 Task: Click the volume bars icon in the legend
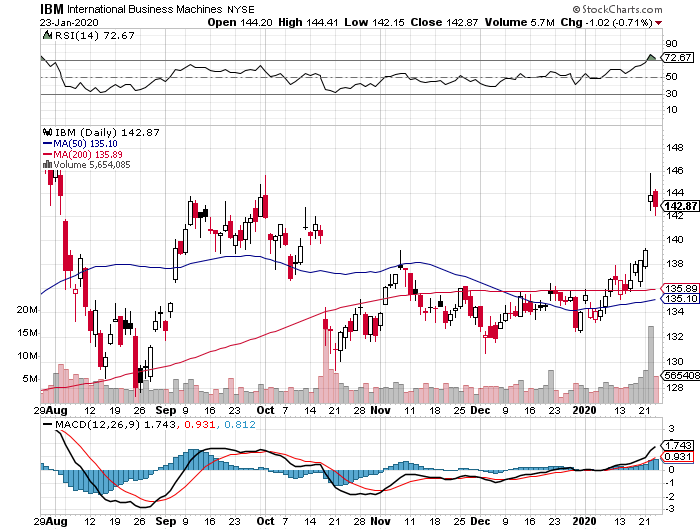pyautogui.click(x=47, y=164)
